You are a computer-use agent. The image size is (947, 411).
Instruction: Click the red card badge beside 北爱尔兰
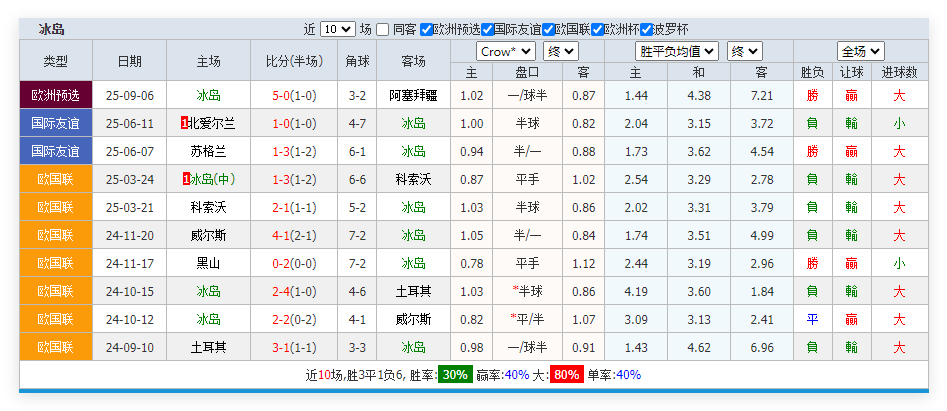click(x=184, y=123)
